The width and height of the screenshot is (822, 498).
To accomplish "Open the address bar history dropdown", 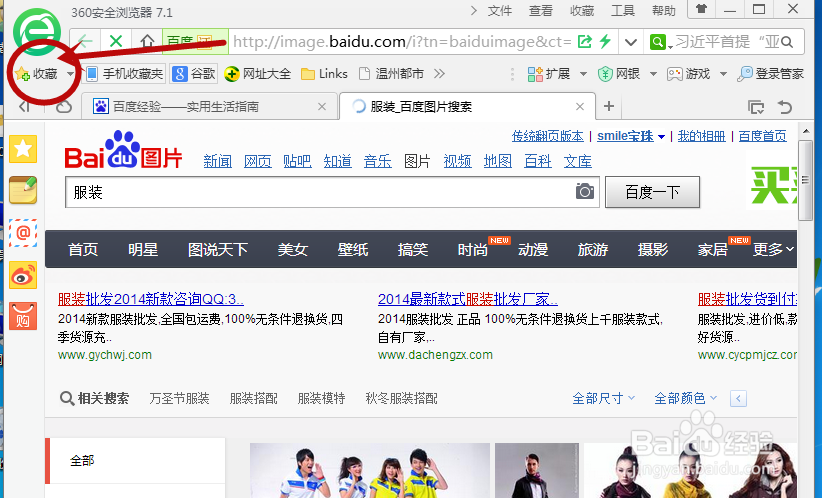I will pos(631,42).
